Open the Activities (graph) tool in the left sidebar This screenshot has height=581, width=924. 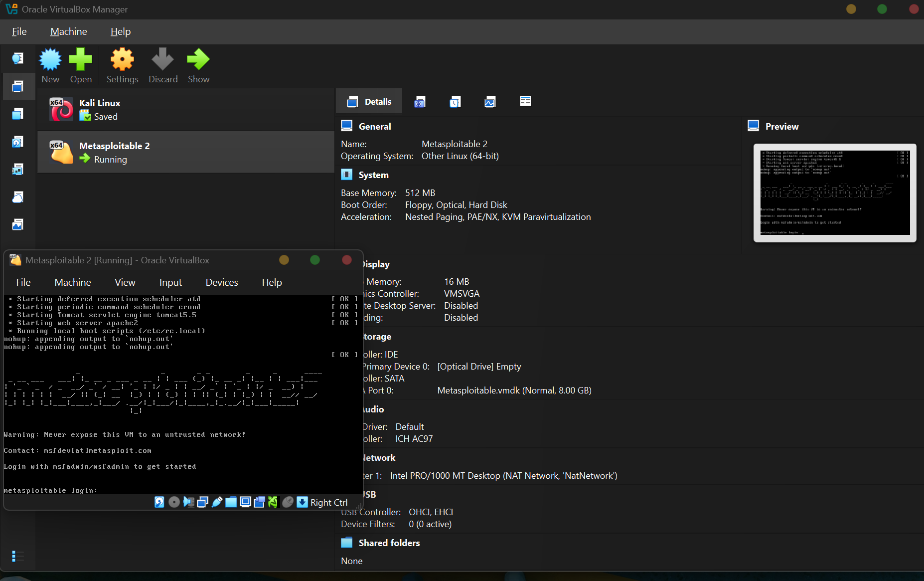[x=17, y=224]
